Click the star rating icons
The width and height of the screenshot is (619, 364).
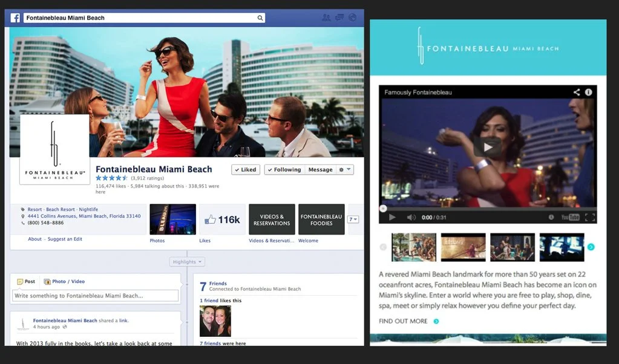pos(112,178)
